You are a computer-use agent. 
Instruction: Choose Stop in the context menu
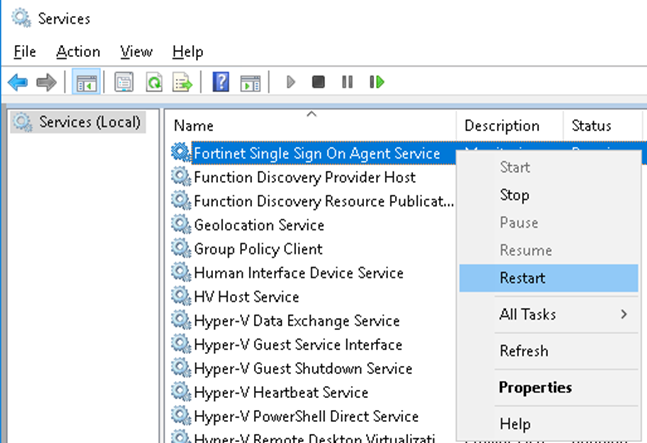[514, 195]
